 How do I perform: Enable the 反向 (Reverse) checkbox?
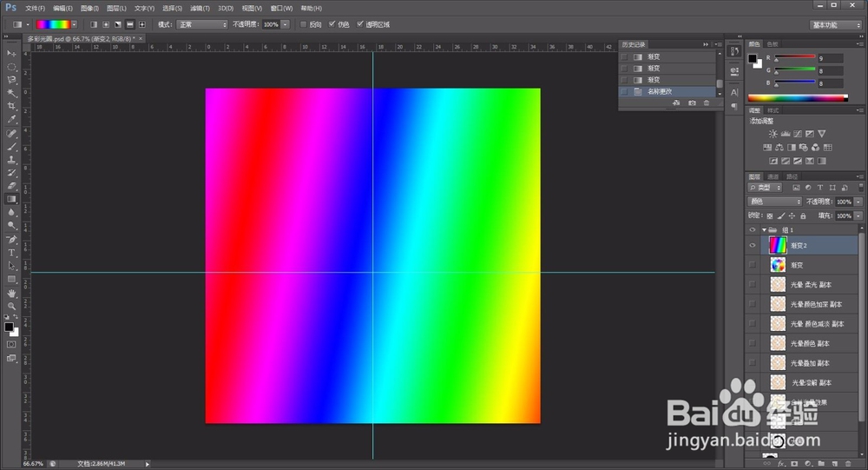(x=303, y=24)
